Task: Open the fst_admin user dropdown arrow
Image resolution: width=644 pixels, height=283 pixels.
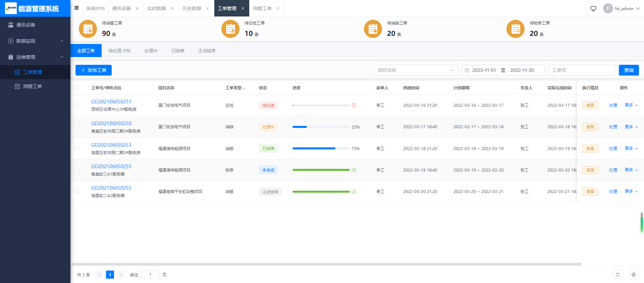Action: coord(638,8)
